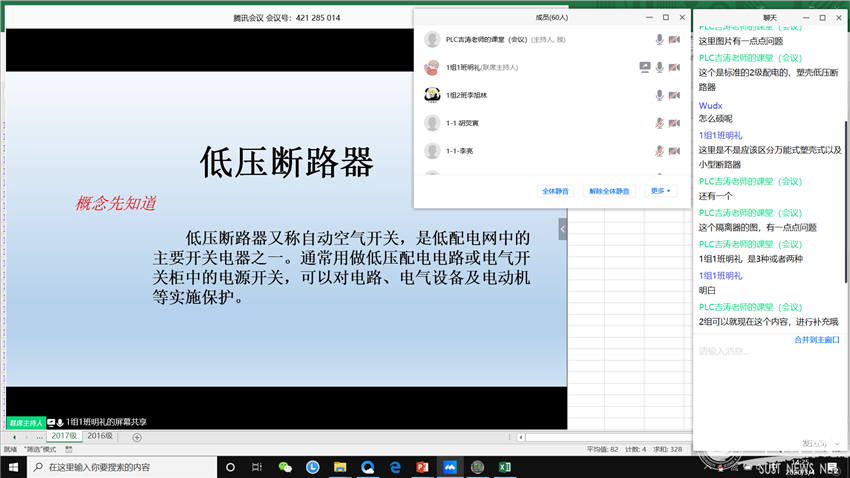Toggle microphone for PLC吉涛老师的课堂 host
This screenshot has height=478, width=850.
(x=659, y=39)
